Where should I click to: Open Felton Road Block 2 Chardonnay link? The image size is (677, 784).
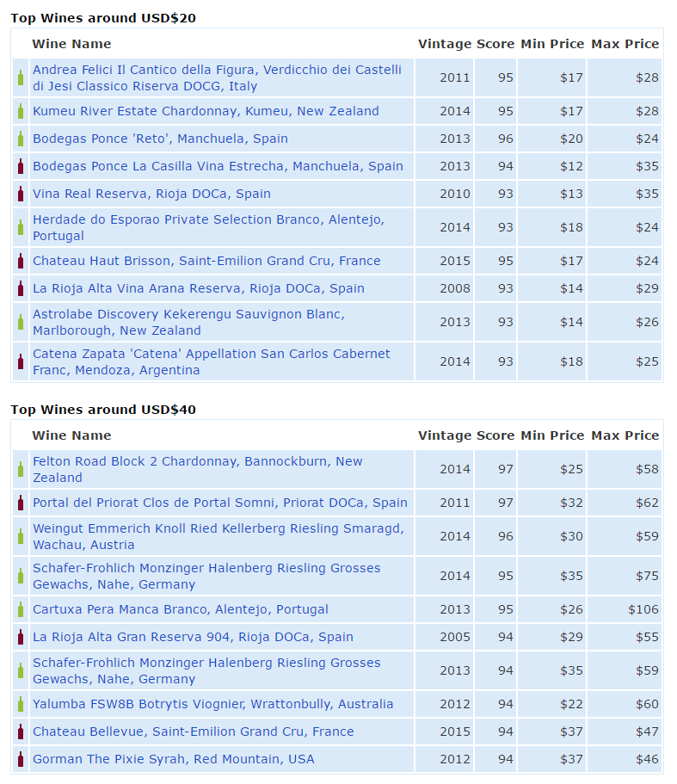tap(198, 469)
